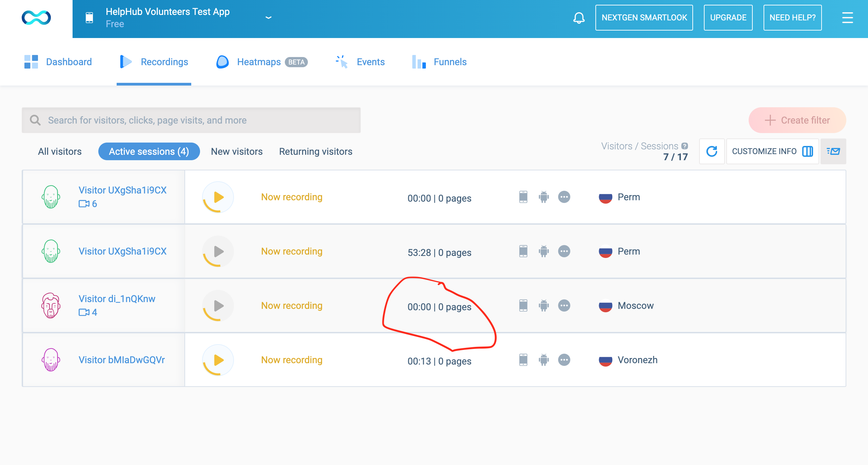Click the video count icon showing 6 recordings

click(85, 204)
